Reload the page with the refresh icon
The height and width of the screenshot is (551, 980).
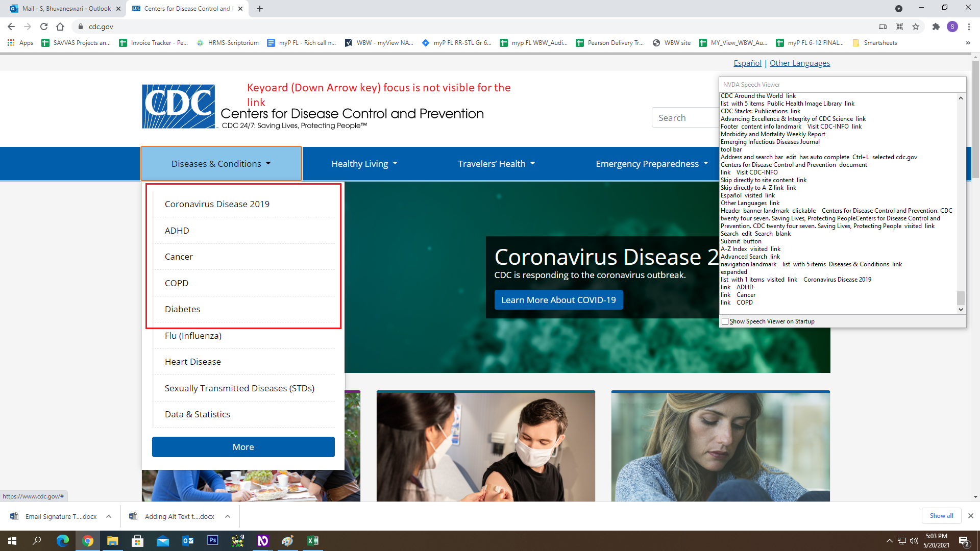coord(44,27)
